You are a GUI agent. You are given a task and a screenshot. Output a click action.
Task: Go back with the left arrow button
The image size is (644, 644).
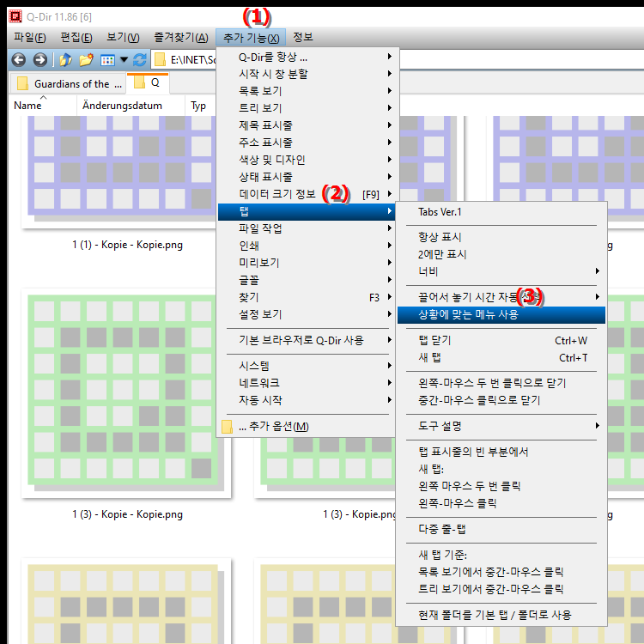click(19, 60)
